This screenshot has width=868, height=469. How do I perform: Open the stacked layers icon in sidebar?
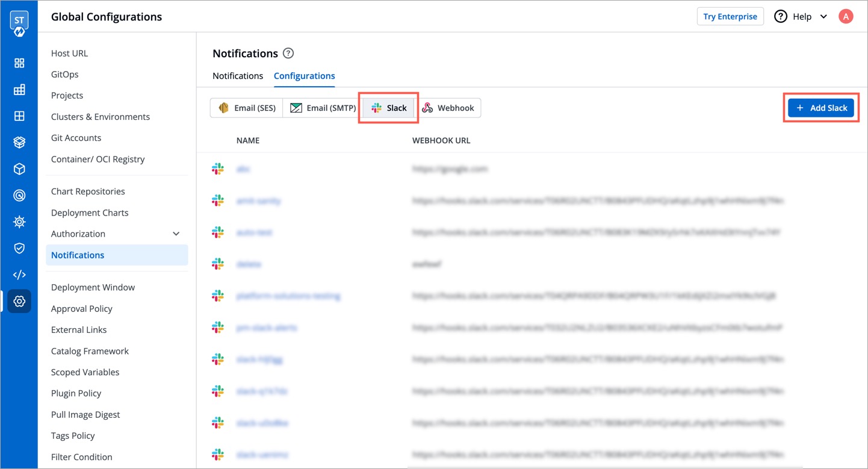coord(19,143)
